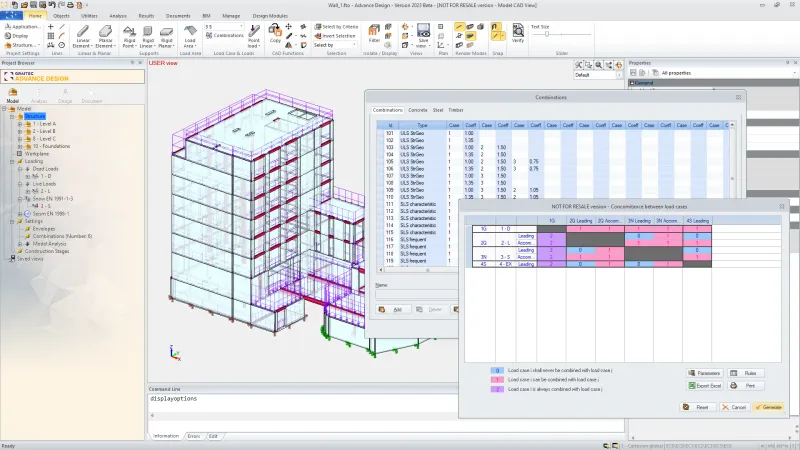This screenshot has height=450, width=800.
Task: Click Cancel in concomitance dialog
Action: pos(734,407)
